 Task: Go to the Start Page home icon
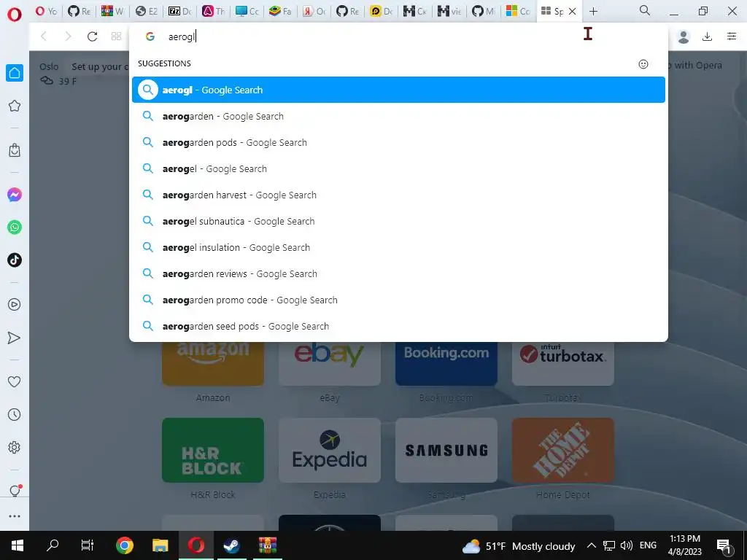pyautogui.click(x=15, y=73)
